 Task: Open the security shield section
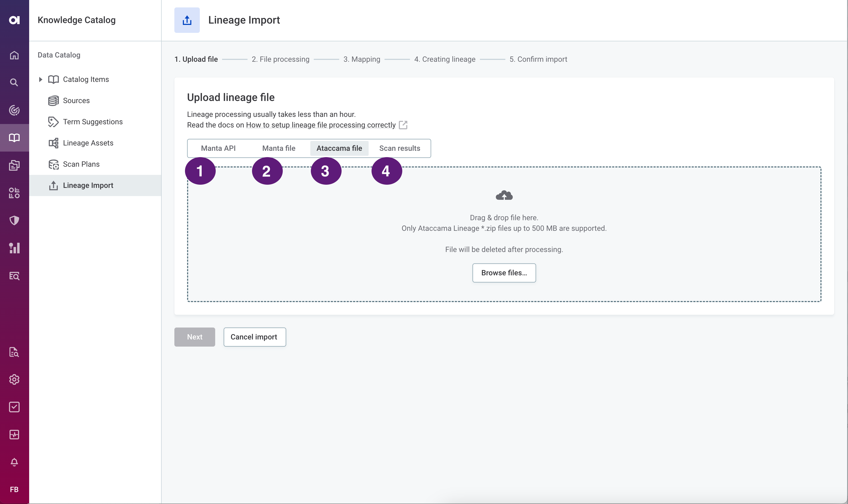[x=15, y=220]
